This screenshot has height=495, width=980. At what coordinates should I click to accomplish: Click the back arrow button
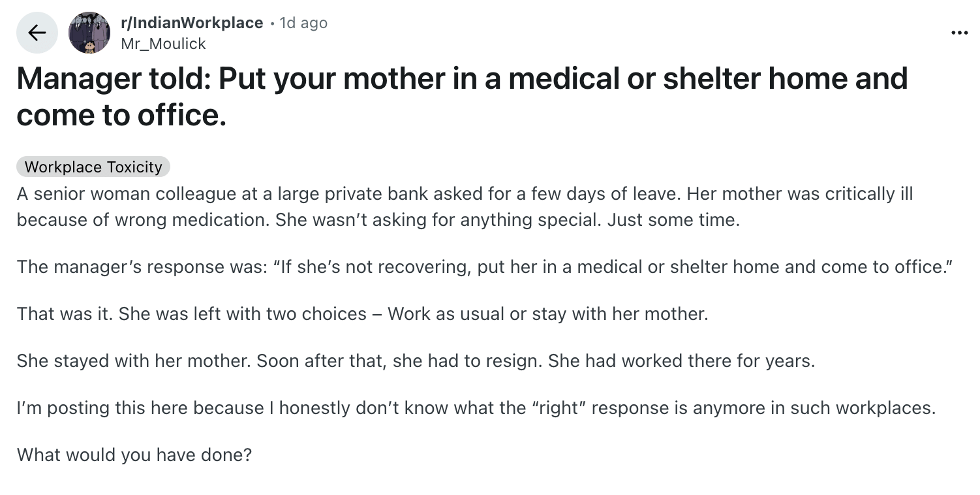37,33
